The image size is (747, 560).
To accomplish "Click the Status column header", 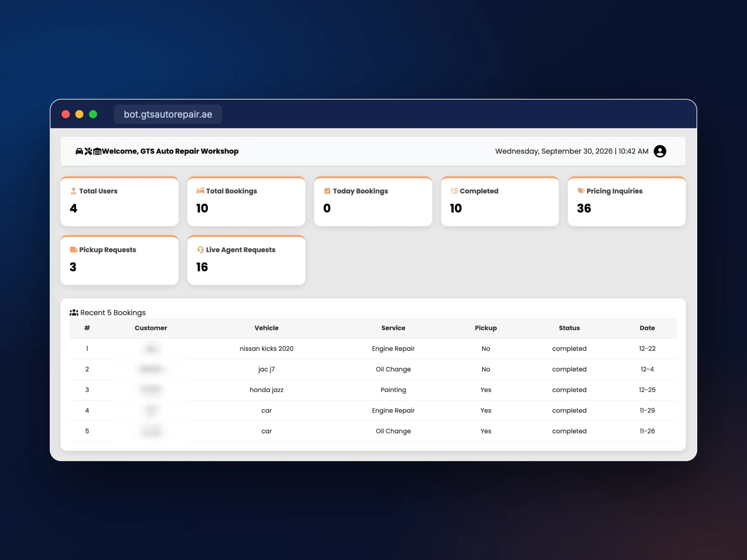I will point(570,328).
